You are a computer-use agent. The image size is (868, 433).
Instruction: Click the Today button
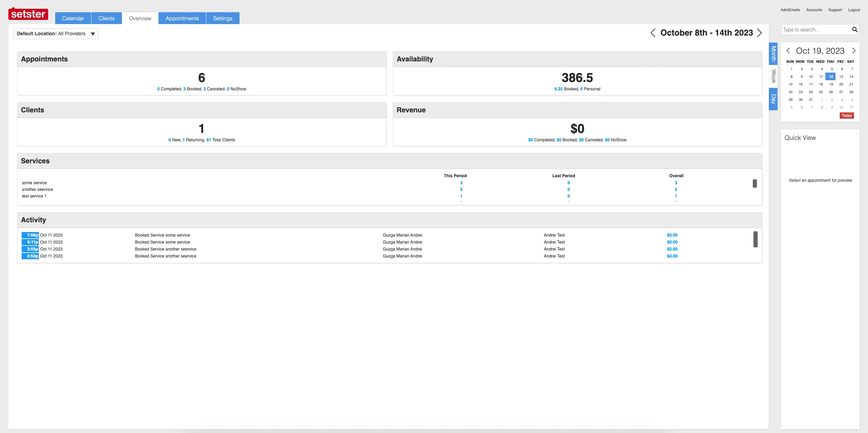[x=846, y=116]
